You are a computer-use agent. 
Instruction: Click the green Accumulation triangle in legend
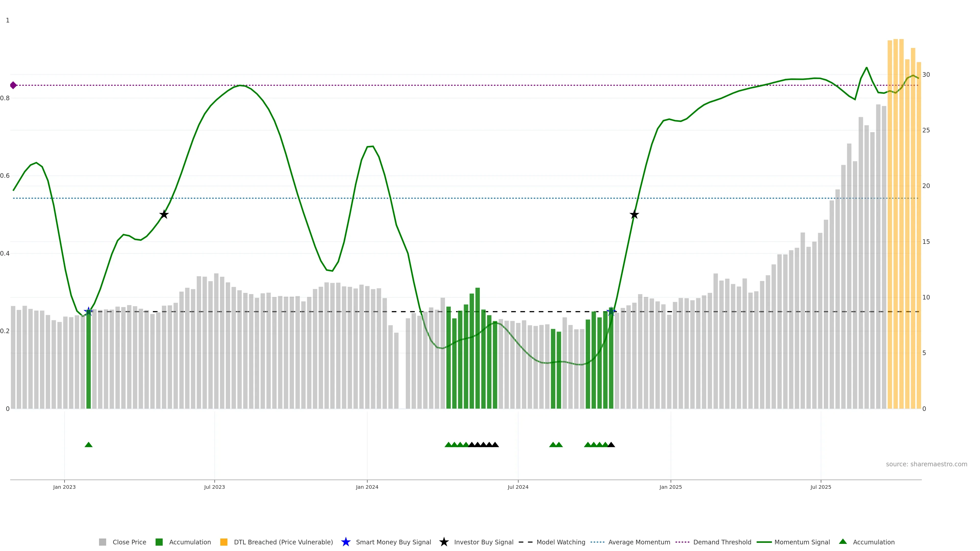click(843, 542)
